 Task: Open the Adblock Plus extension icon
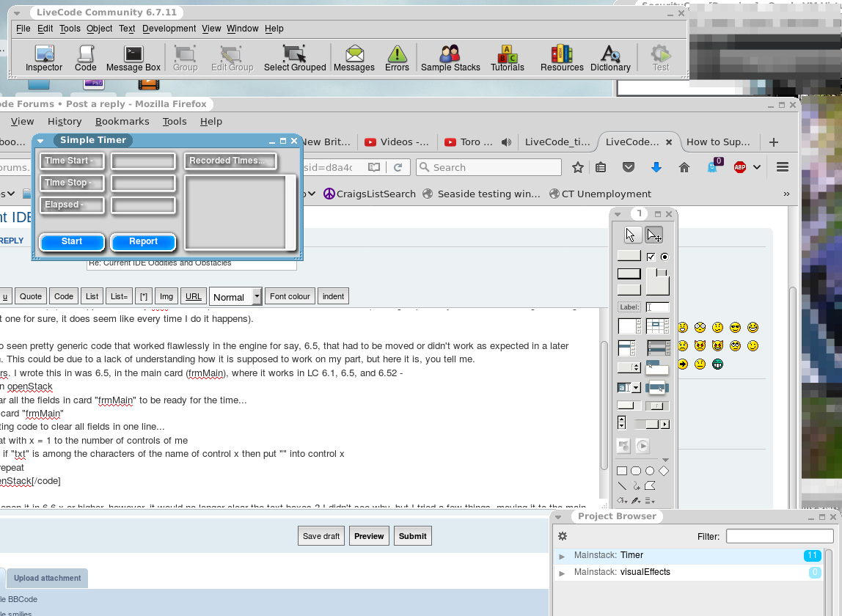[x=740, y=168]
